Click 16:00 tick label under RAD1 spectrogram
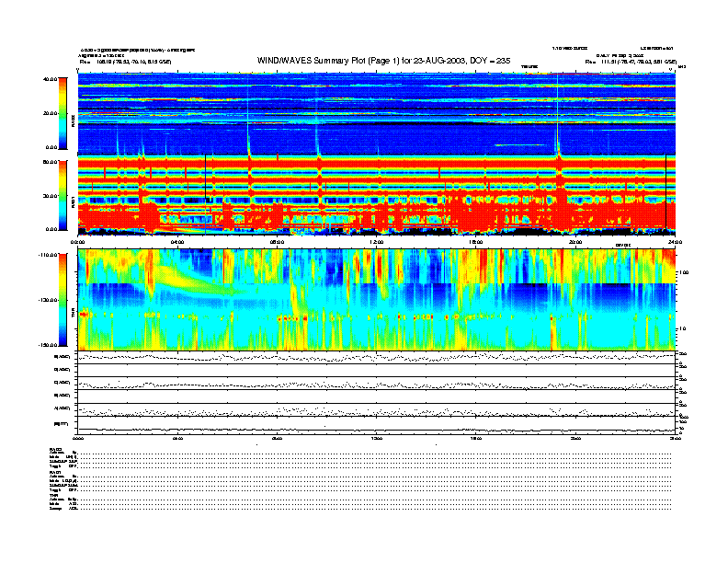 (476, 242)
